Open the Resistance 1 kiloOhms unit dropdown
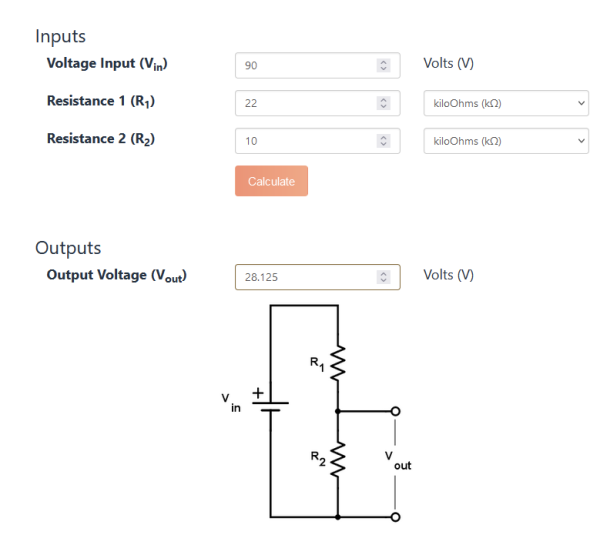Image resolution: width=600 pixels, height=535 pixels. pyautogui.click(x=506, y=103)
